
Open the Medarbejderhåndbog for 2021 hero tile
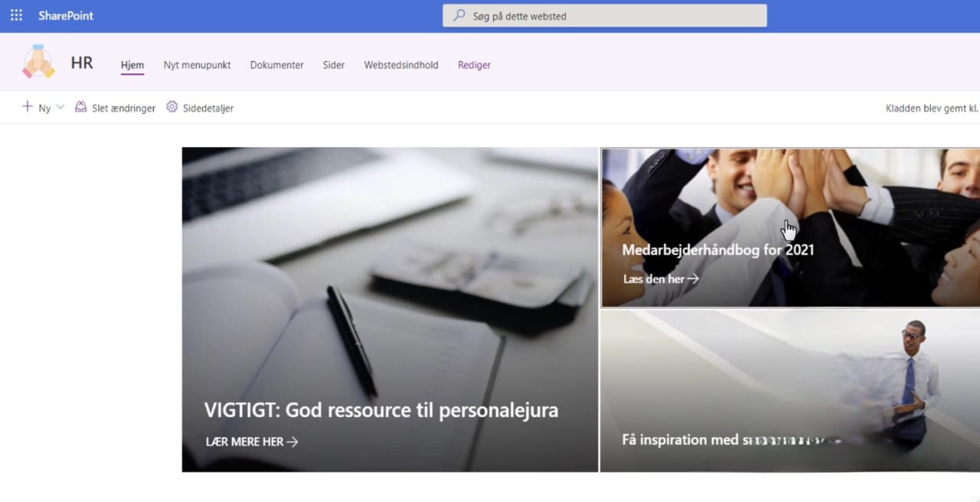[790, 227]
